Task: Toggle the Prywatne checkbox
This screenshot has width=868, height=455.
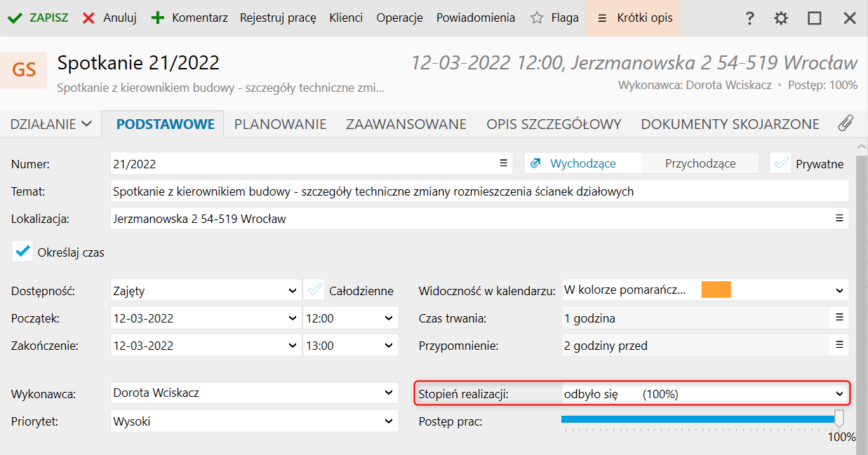Action: point(781,163)
